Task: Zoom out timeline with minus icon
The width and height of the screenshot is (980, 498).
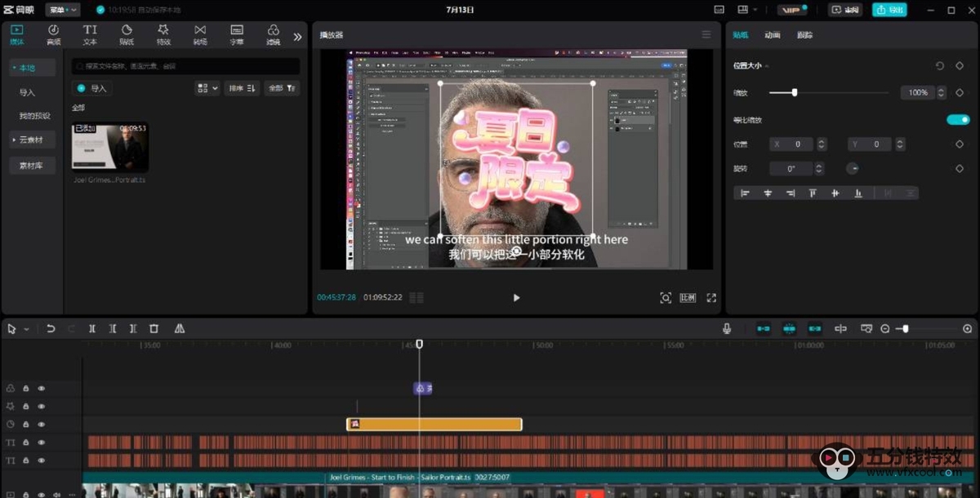Action: coord(884,328)
